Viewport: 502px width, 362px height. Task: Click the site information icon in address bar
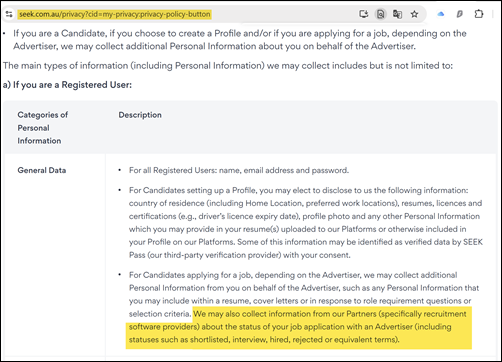(9, 14)
